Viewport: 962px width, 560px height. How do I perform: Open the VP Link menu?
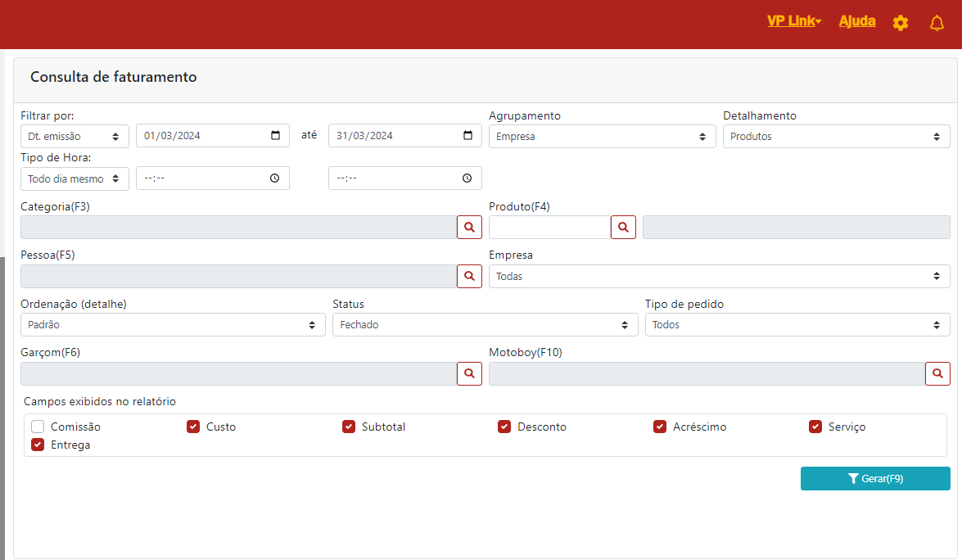click(x=793, y=21)
